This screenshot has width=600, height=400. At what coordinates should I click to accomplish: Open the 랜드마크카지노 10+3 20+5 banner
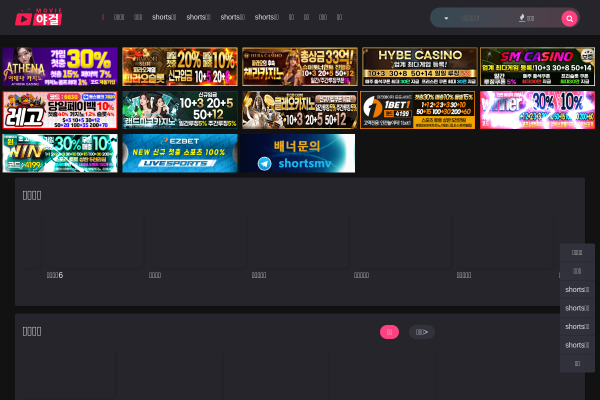click(x=180, y=110)
